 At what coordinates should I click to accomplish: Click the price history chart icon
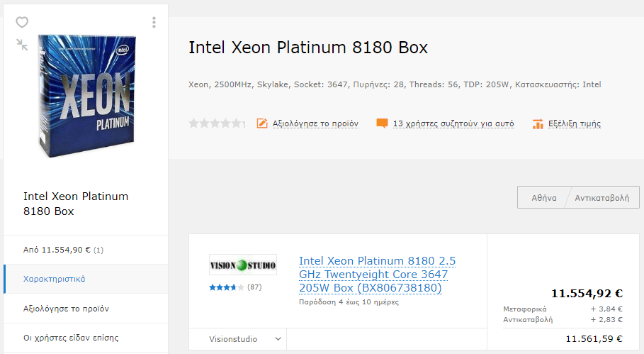[538, 123]
